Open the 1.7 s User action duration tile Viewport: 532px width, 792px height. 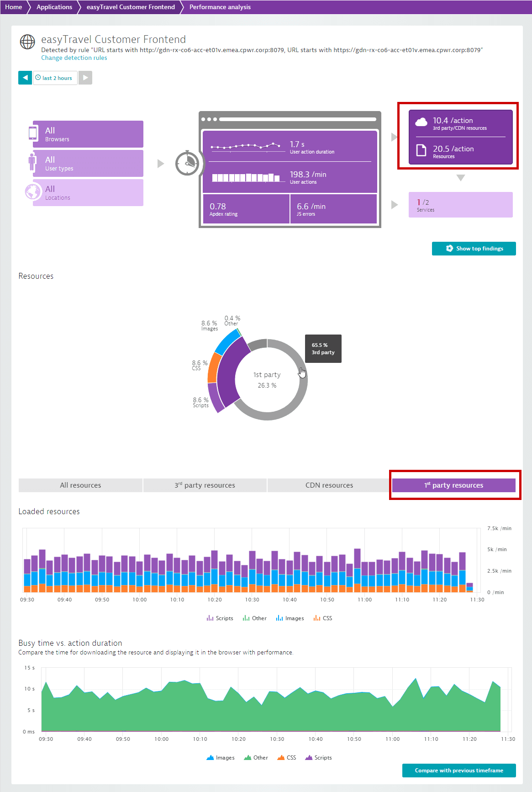(290, 146)
